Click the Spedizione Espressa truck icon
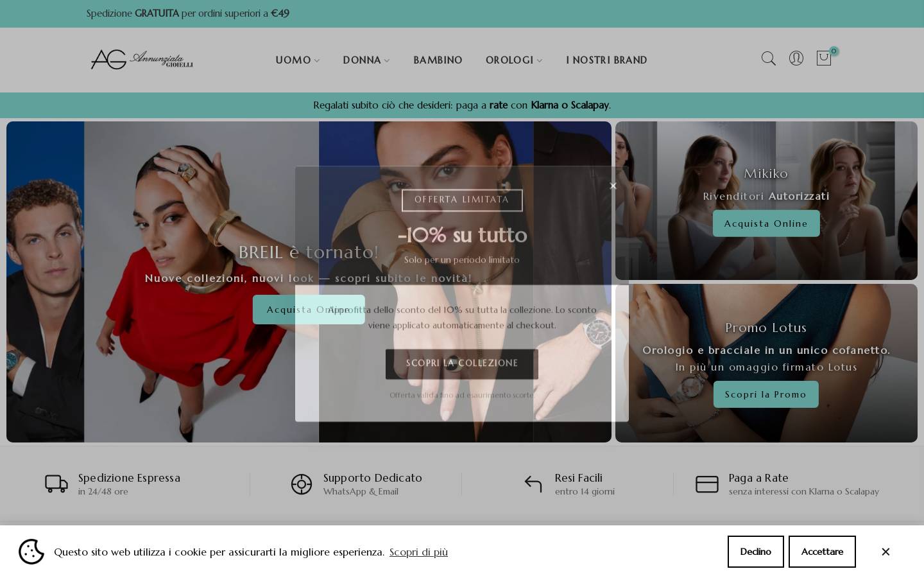This screenshot has height=578, width=924. tap(56, 484)
